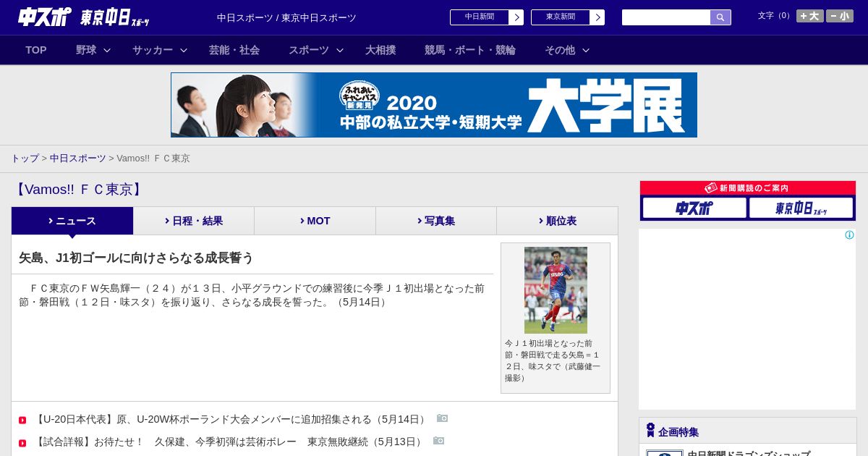Open the 芸能・社会 menu item

(234, 50)
